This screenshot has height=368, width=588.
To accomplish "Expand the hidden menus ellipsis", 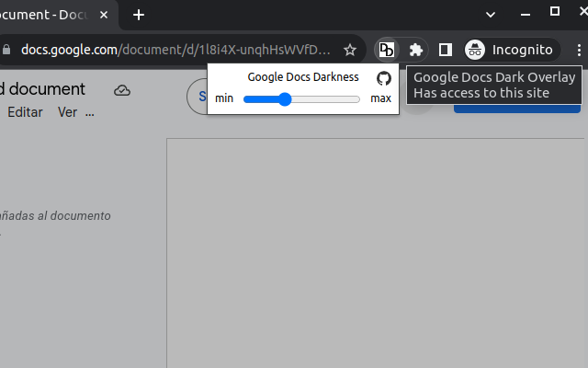I will pos(90,112).
